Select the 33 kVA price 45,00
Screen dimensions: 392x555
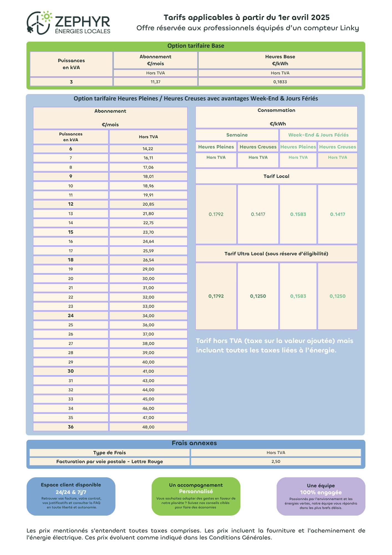(148, 399)
